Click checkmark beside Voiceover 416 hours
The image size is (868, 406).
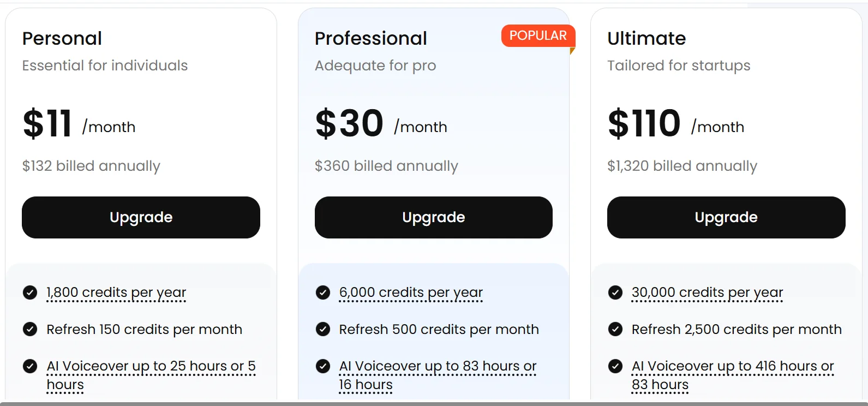[x=615, y=366]
